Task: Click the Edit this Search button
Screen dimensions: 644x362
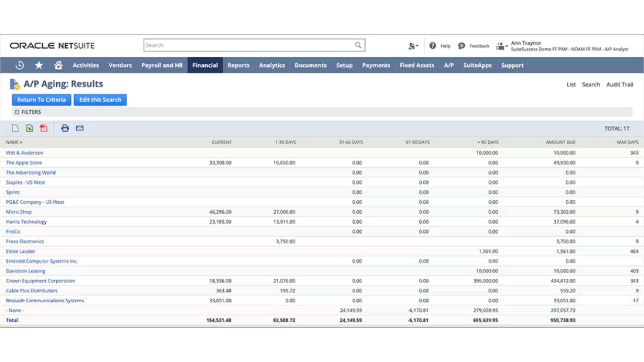Action: (x=100, y=100)
